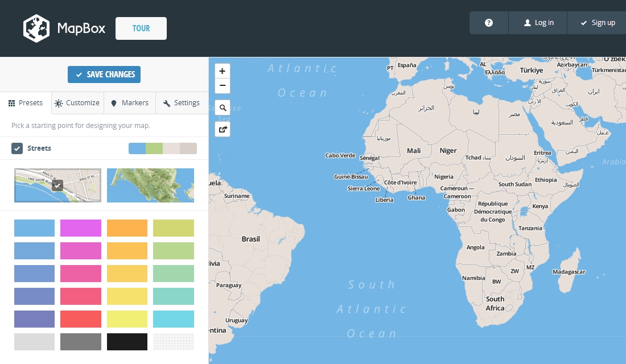Switch to the Customize tab
626x364 pixels.
[x=77, y=103]
